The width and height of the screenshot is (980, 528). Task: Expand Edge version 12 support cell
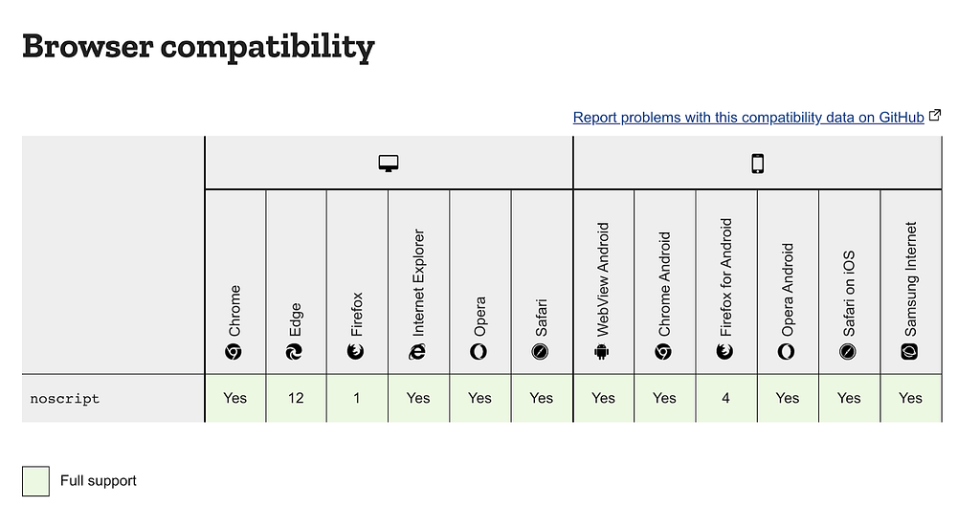(296, 398)
